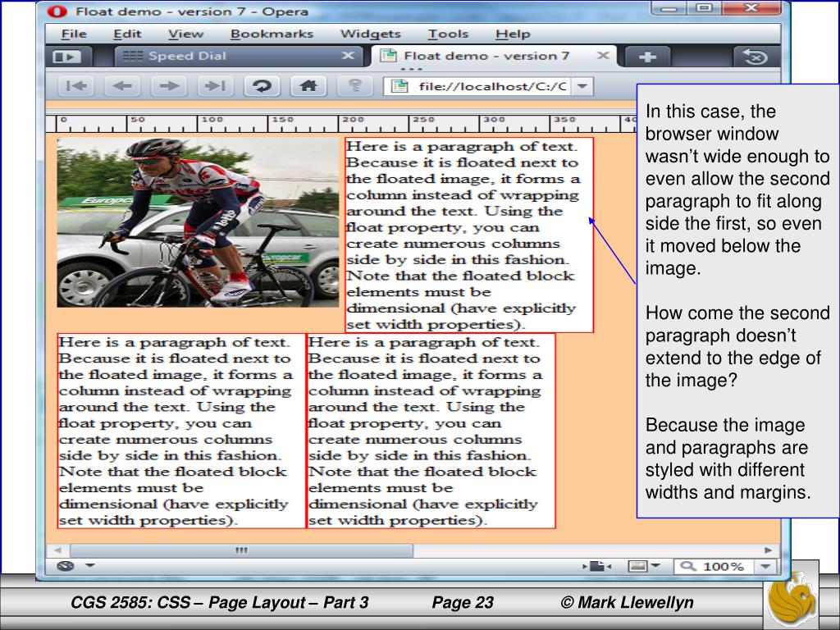Click the Rewind navigation button
This screenshot has height=630, width=840.
[76, 85]
